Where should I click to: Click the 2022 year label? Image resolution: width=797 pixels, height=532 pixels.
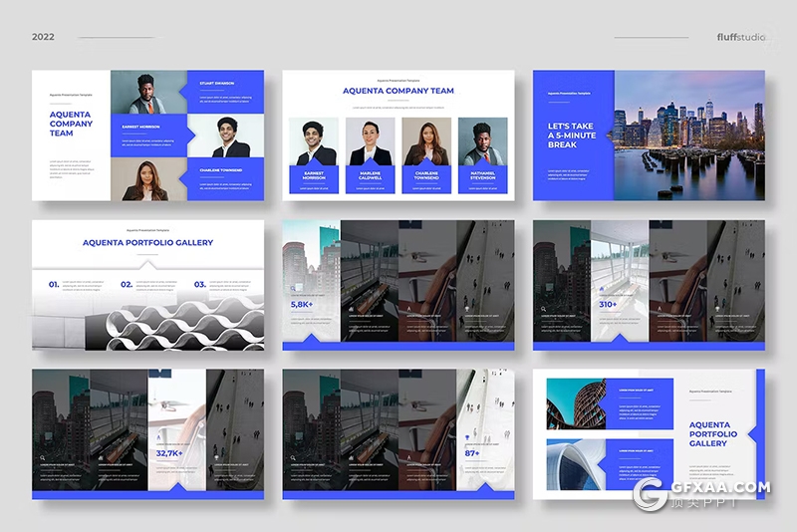pos(43,37)
